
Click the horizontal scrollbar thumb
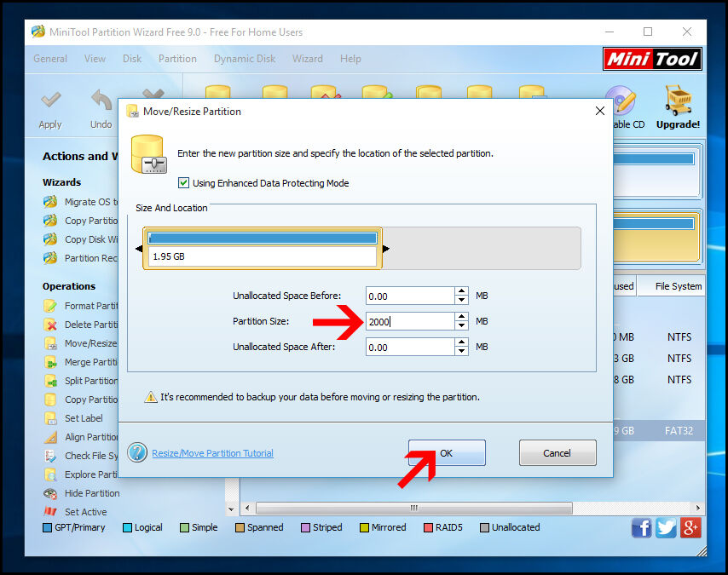click(x=414, y=509)
